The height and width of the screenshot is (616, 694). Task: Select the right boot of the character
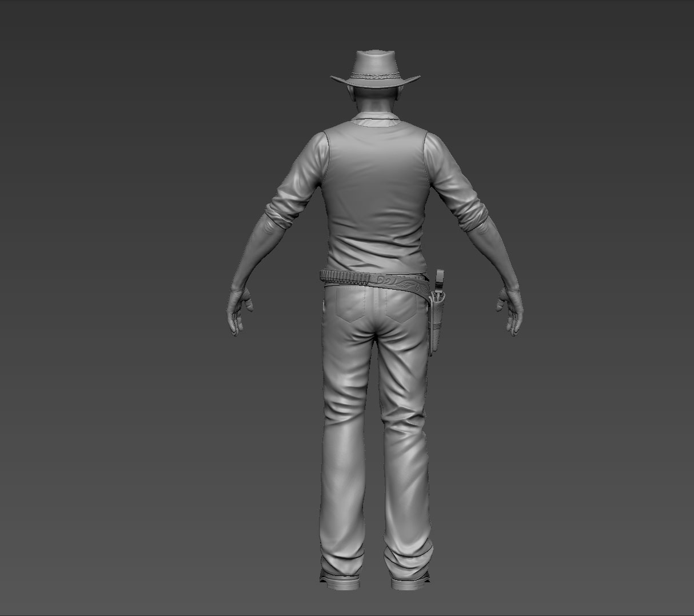coord(409,579)
